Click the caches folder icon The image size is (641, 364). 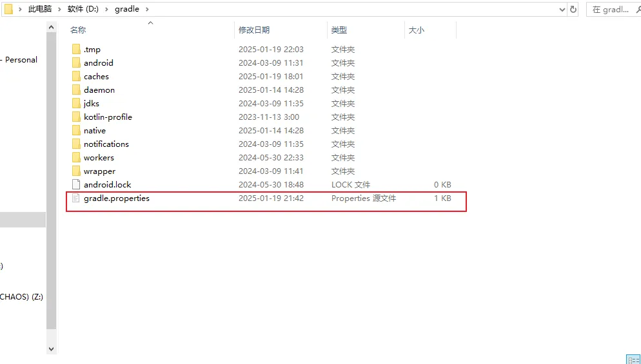click(76, 77)
